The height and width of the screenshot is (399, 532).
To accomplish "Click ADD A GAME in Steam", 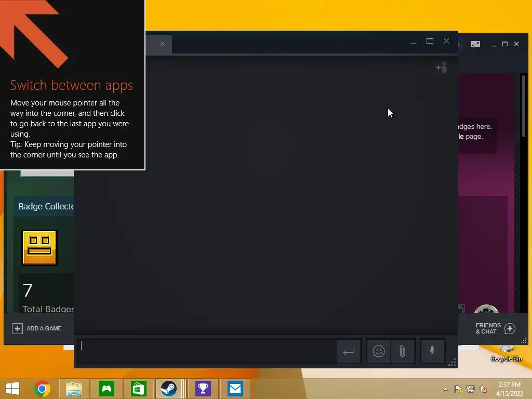I will point(37,328).
